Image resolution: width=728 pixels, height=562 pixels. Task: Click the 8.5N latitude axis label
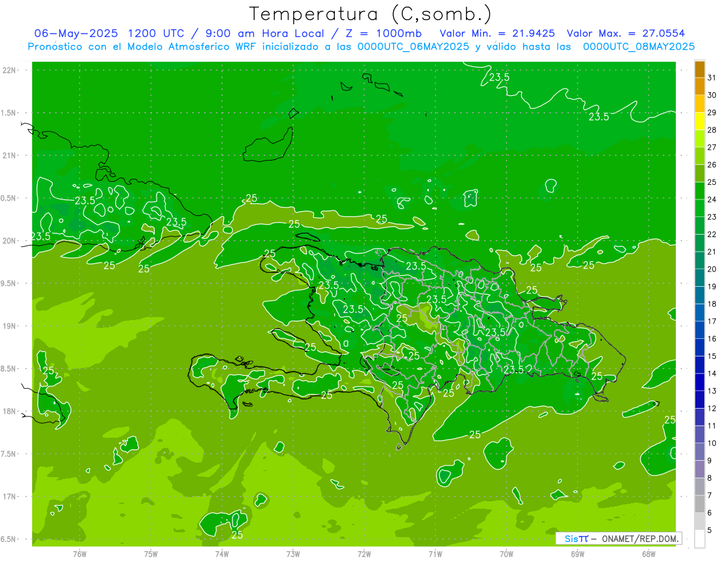pyautogui.click(x=10, y=369)
